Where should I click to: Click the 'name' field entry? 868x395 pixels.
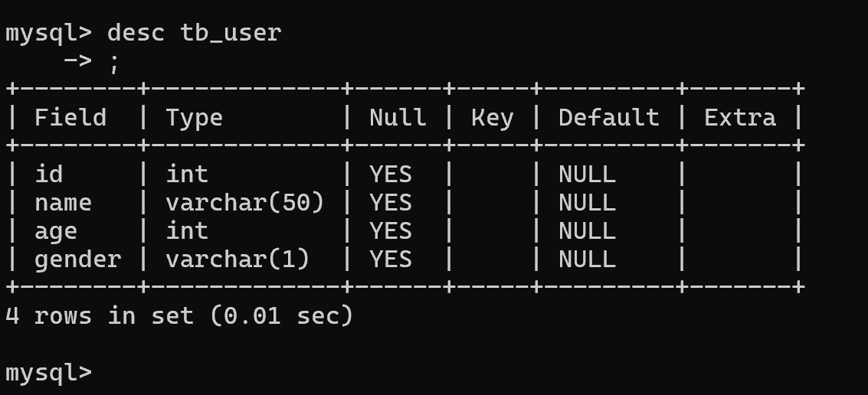[63, 203]
